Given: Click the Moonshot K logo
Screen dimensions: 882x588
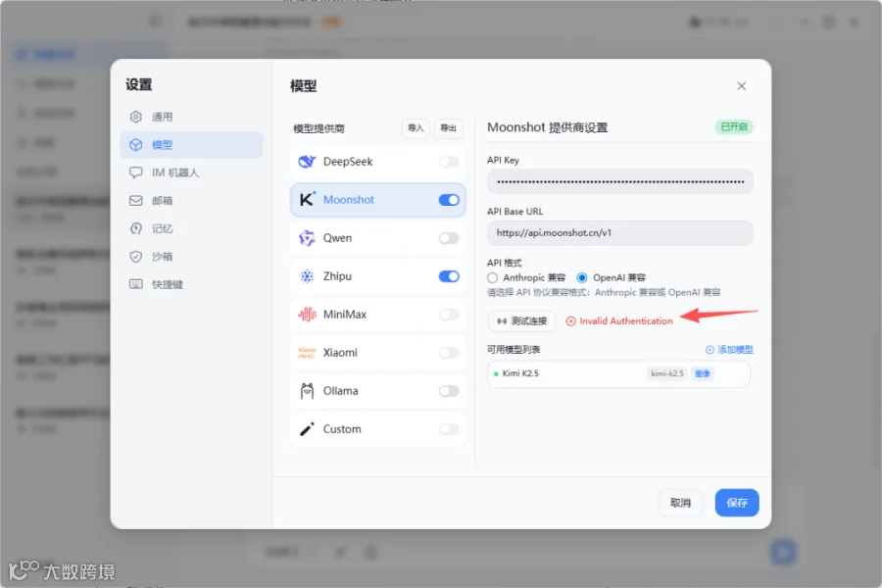Looking at the screenshot, I should [x=307, y=199].
